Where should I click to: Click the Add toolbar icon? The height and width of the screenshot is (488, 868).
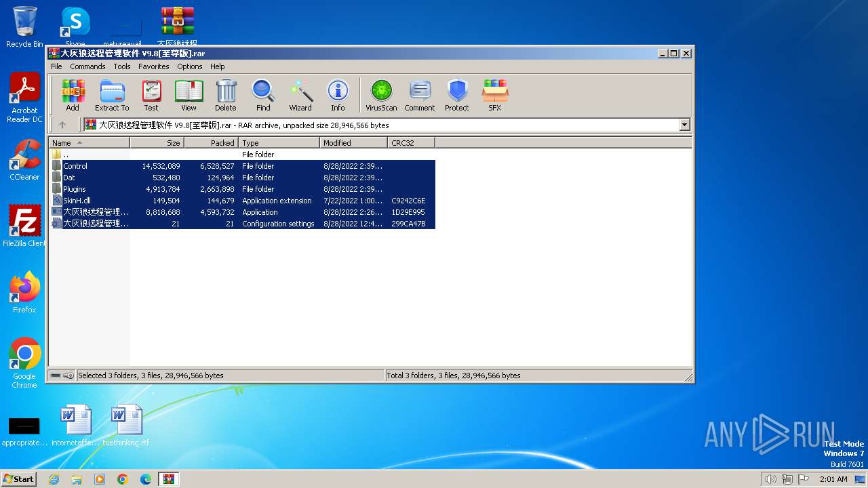click(x=73, y=95)
